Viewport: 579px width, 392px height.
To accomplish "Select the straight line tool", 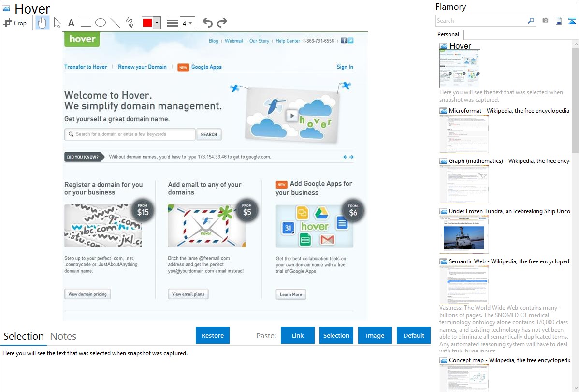I will 115,23.
